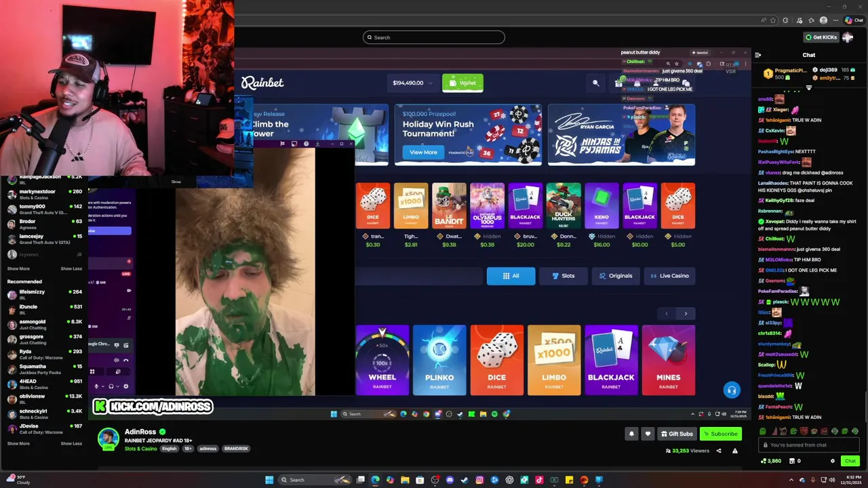Open the large Limbo game tile
This screenshot has width=868, height=488.
pyautogui.click(x=554, y=360)
